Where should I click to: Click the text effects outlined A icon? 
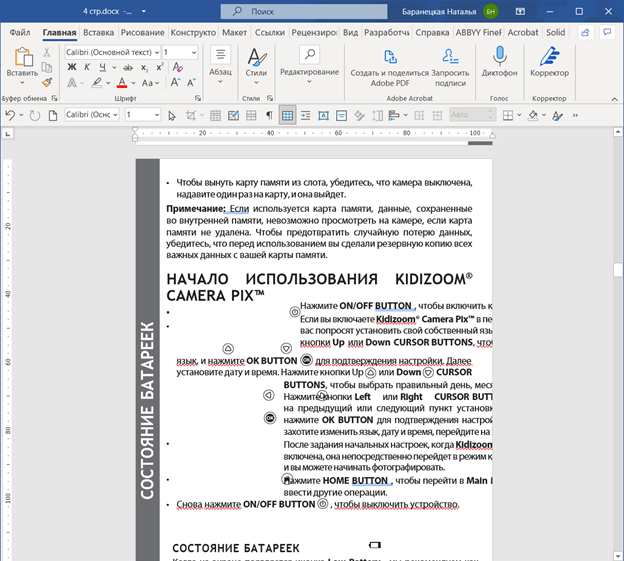(x=72, y=83)
